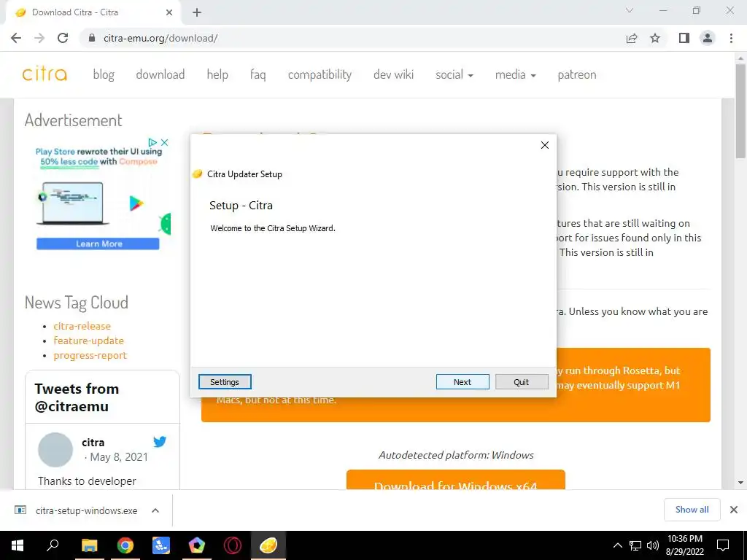This screenshot has width=747, height=560.
Task: Open the Chrome profile avatar
Action: [x=708, y=38]
